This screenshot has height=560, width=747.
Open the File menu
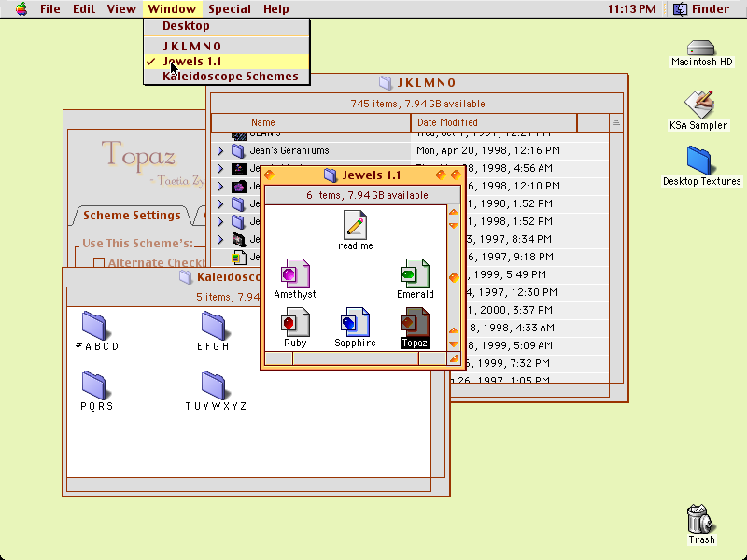[50, 9]
